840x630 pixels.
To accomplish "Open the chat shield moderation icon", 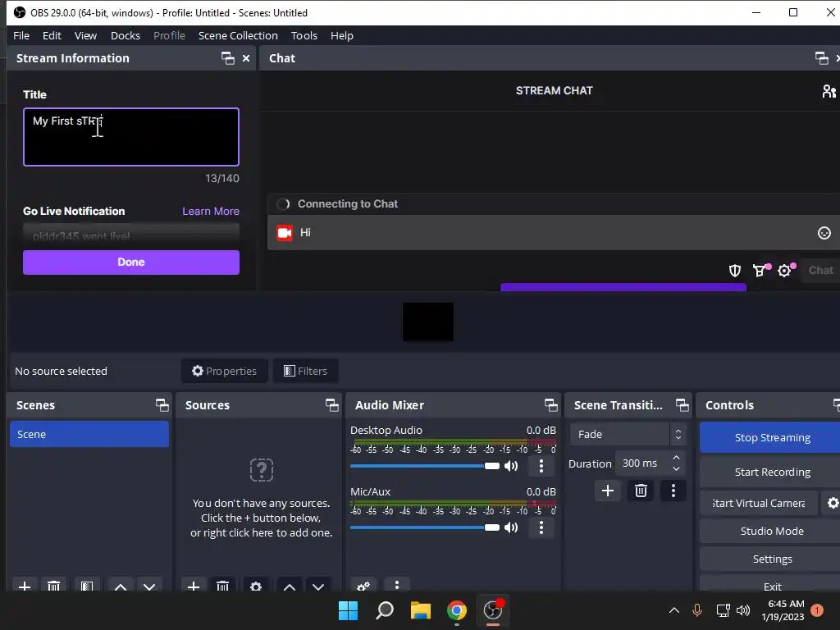I will 734,271.
